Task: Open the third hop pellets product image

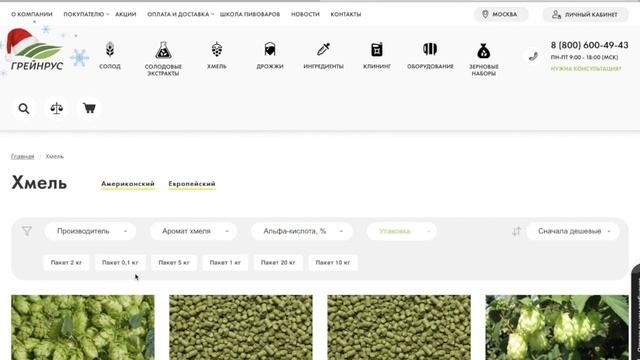Action: 399,327
